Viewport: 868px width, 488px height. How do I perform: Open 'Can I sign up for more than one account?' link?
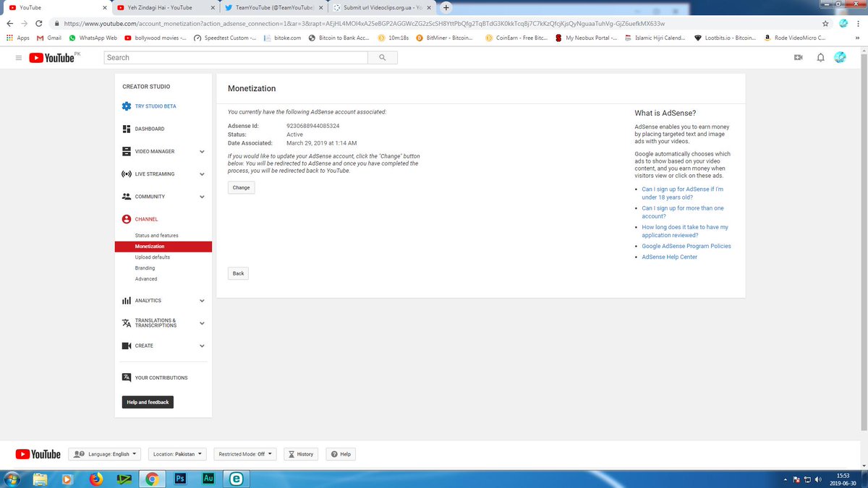(683, 212)
